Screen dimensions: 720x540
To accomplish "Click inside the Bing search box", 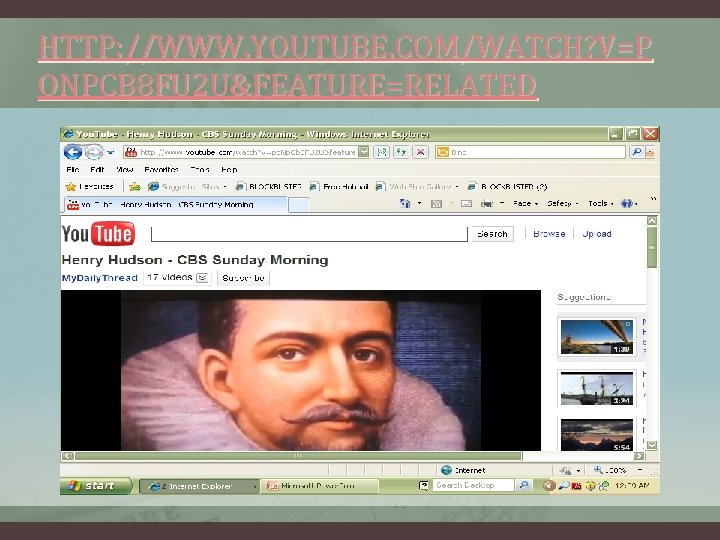I will pos(530,152).
